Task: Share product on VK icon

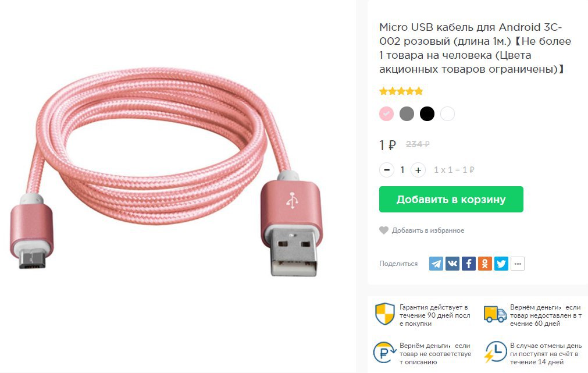Action: pos(452,264)
